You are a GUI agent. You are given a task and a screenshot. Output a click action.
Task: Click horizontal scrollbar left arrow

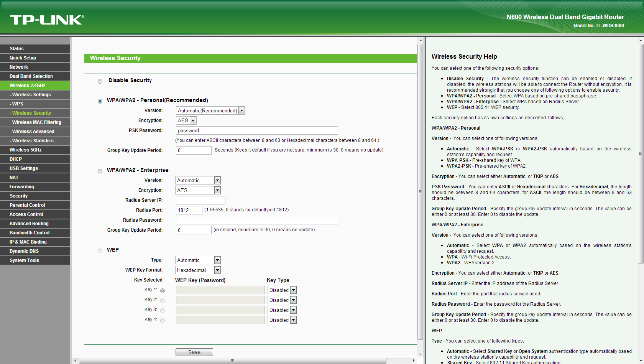coord(75,361)
